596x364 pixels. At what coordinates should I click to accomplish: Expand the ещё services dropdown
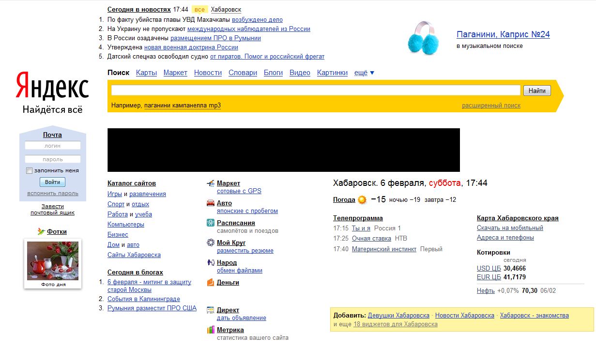(x=364, y=73)
